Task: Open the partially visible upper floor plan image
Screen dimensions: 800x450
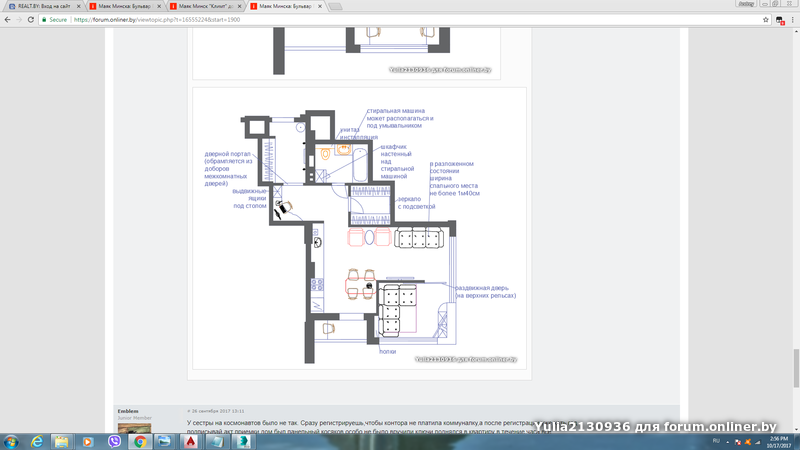Action: click(346, 53)
